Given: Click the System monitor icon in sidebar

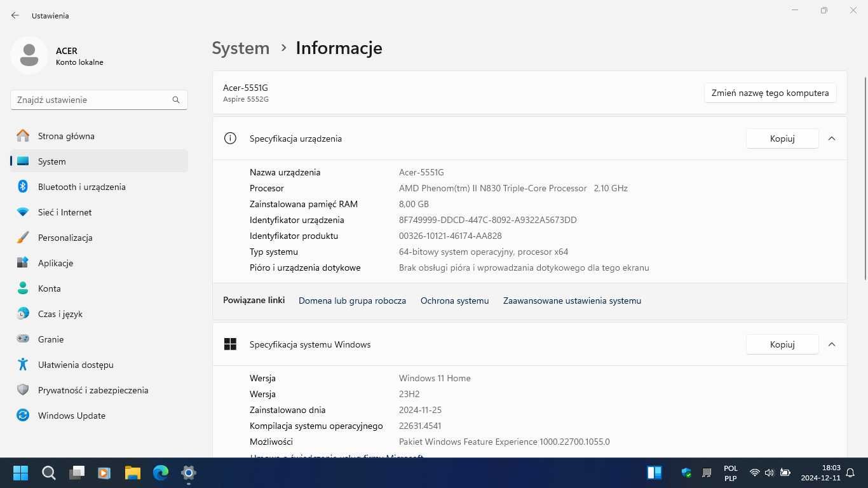Looking at the screenshot, I should 23,161.
